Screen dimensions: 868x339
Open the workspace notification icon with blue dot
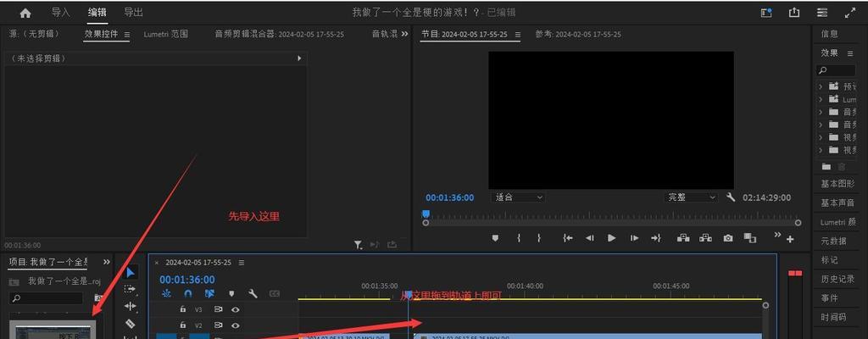coord(766,13)
